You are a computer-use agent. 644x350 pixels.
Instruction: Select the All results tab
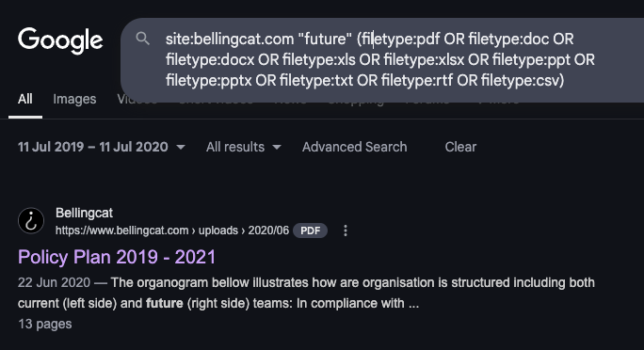25,99
